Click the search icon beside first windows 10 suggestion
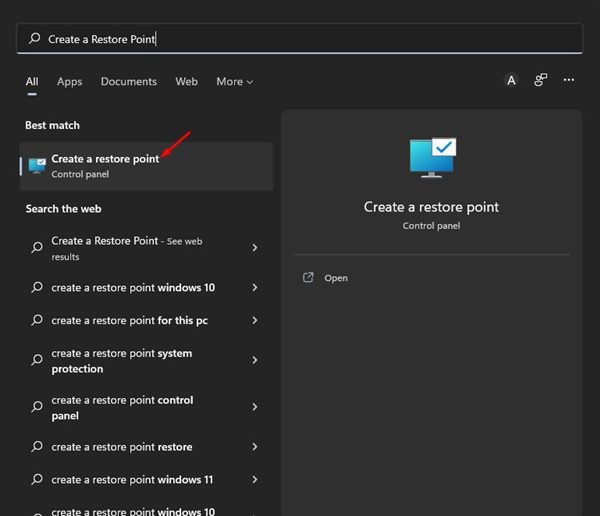 (x=37, y=287)
